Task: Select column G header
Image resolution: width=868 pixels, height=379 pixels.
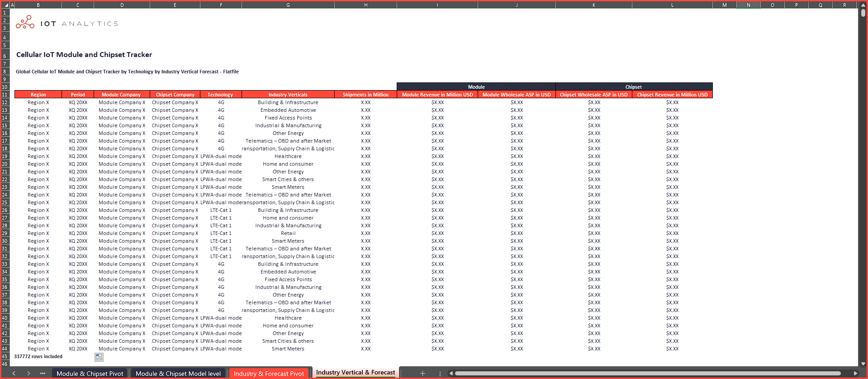Action: pyautogui.click(x=288, y=5)
